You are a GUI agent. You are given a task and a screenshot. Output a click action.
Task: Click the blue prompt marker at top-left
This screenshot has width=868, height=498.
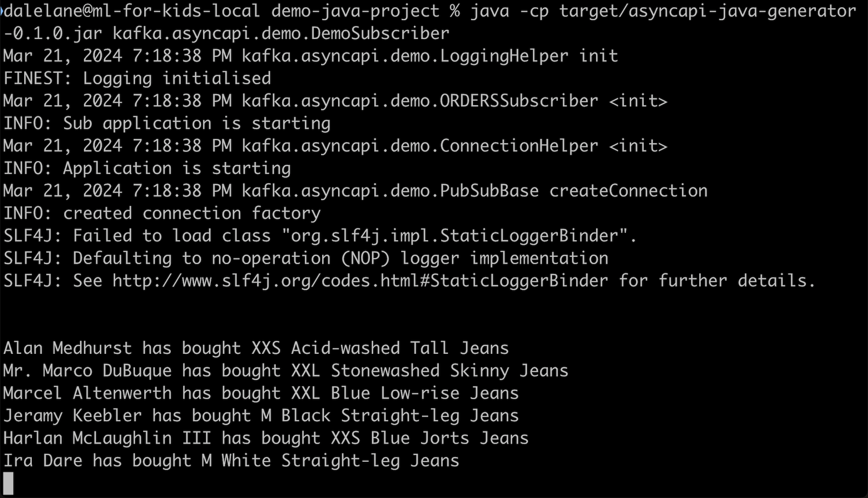click(x=2, y=11)
